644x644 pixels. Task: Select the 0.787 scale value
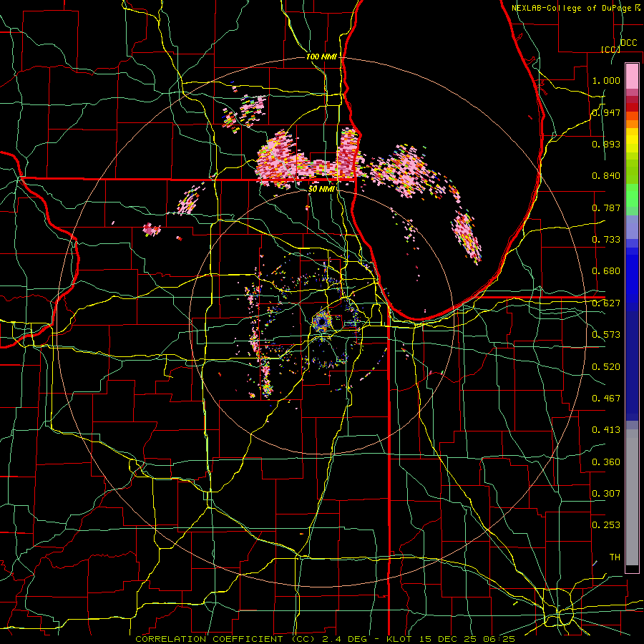(x=606, y=208)
